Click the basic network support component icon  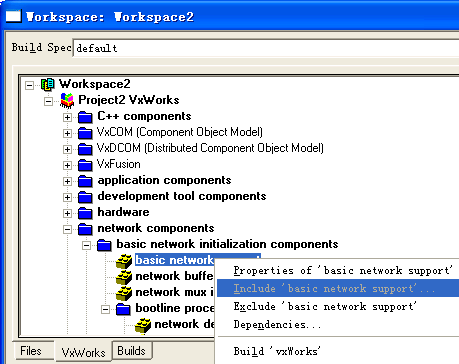coord(124,261)
